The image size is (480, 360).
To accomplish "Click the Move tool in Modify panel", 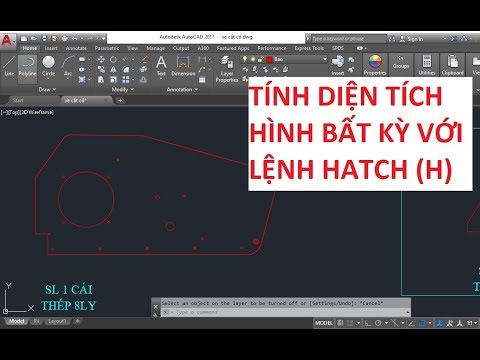I will 101,59.
